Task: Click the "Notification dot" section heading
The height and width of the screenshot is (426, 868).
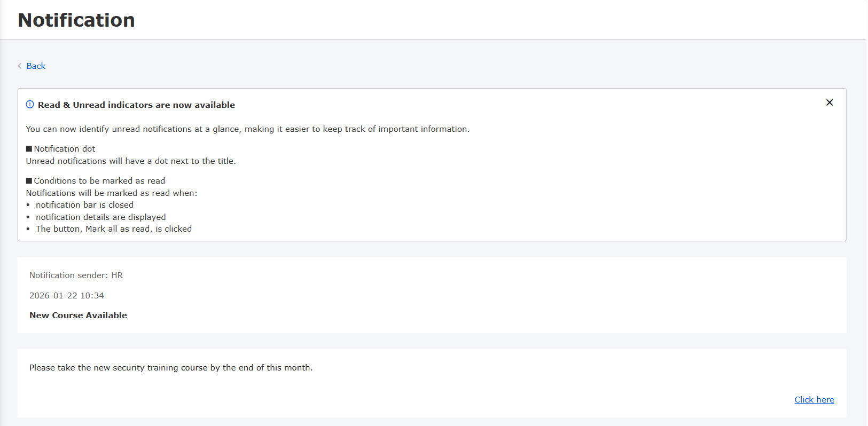Action: (x=65, y=149)
